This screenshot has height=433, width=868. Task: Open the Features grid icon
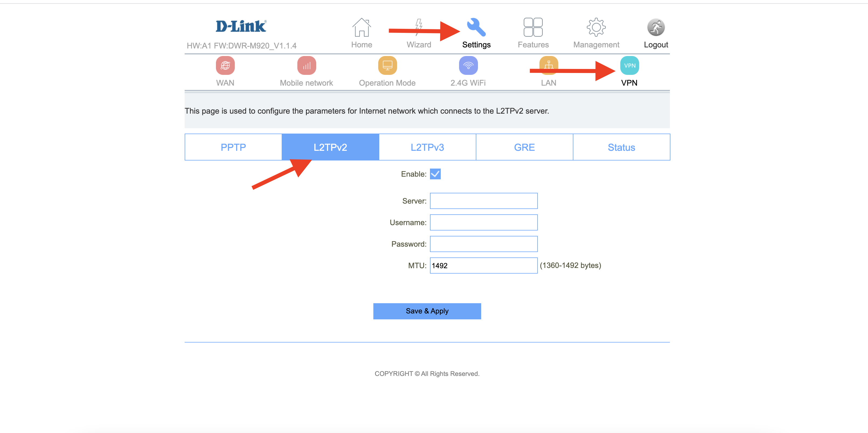click(533, 28)
